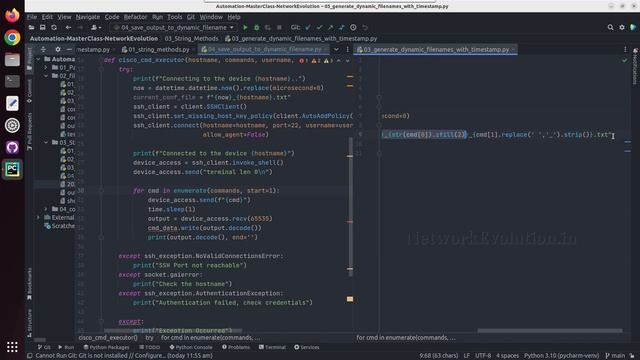
Task: Click the right editor horizontal scrollbar
Action: pyautogui.click(x=550, y=331)
